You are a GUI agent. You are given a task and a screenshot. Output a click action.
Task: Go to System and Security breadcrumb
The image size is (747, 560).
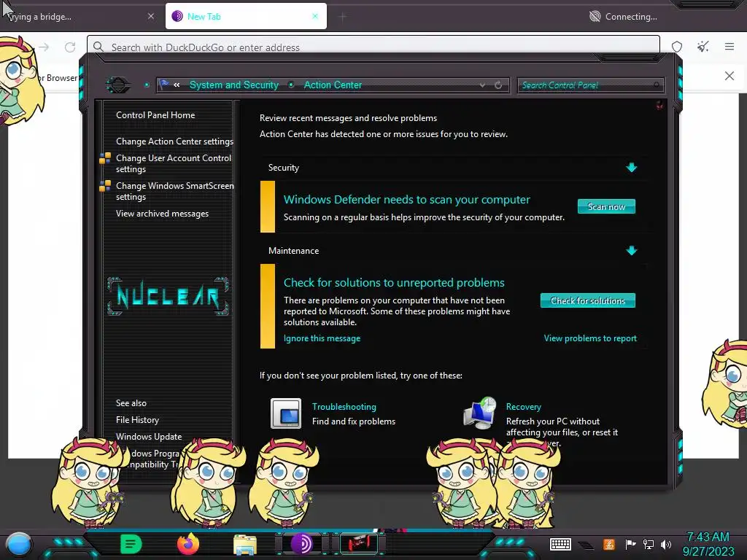coord(234,85)
